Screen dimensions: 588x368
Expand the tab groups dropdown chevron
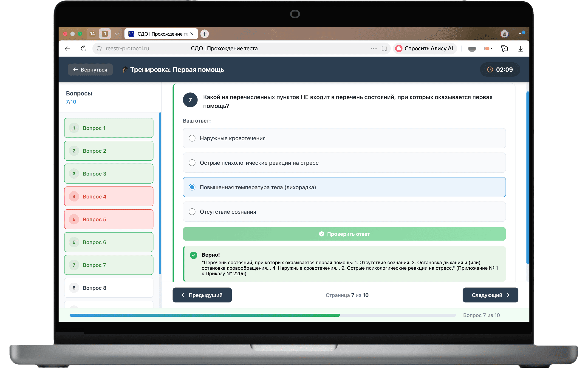(x=117, y=34)
